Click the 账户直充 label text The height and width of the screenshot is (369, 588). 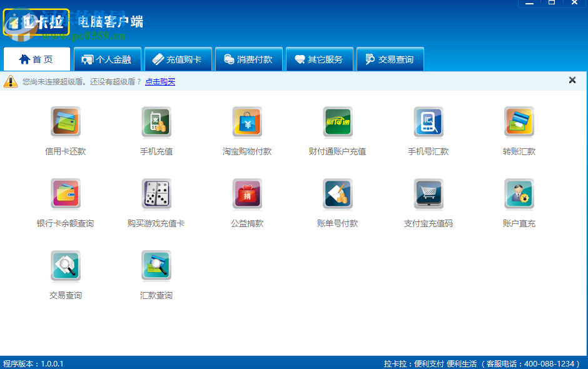[519, 223]
